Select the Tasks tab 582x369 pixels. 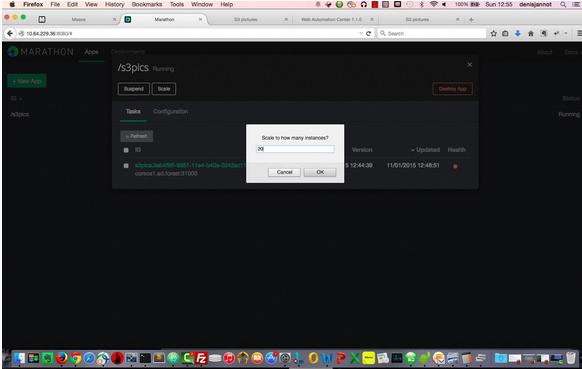(x=133, y=111)
